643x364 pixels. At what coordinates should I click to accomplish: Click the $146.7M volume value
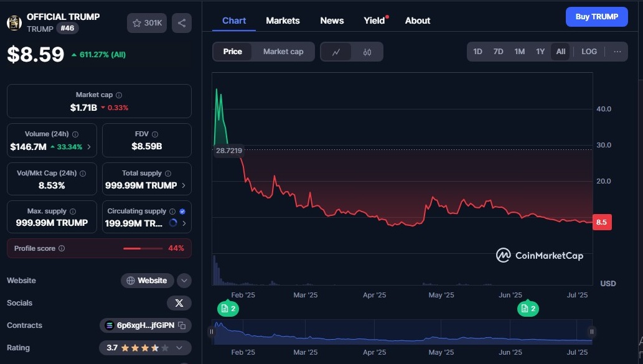[28, 147]
